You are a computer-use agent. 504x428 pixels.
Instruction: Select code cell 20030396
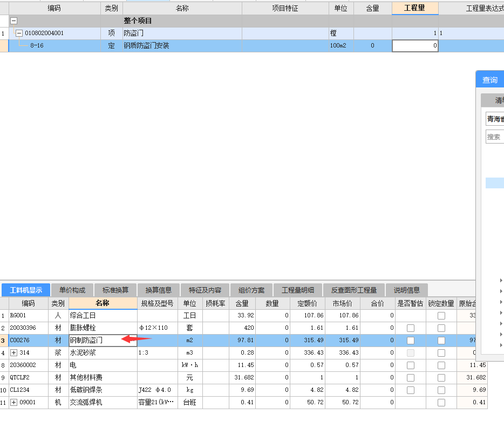[29, 328]
